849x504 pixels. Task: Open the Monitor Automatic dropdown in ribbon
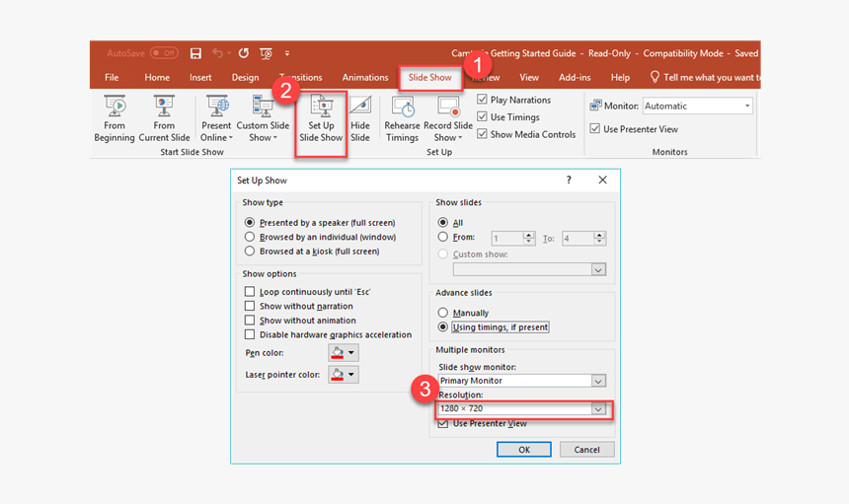coord(747,106)
